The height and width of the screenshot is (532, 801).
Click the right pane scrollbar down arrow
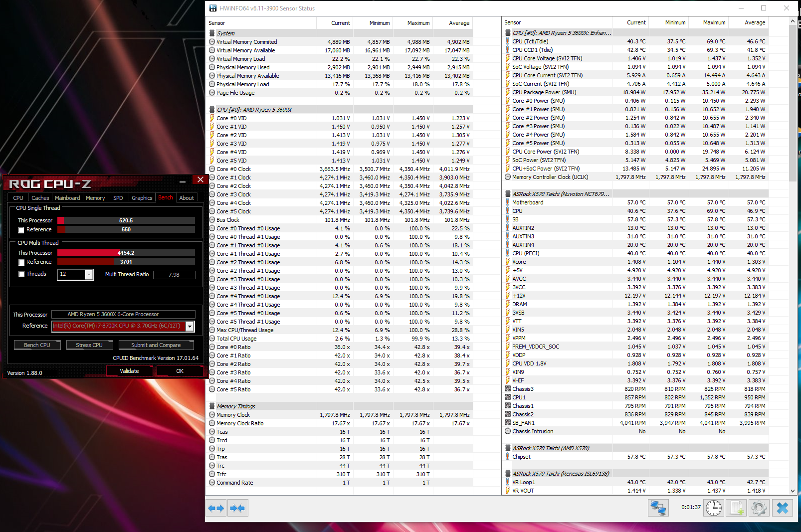[x=793, y=491]
